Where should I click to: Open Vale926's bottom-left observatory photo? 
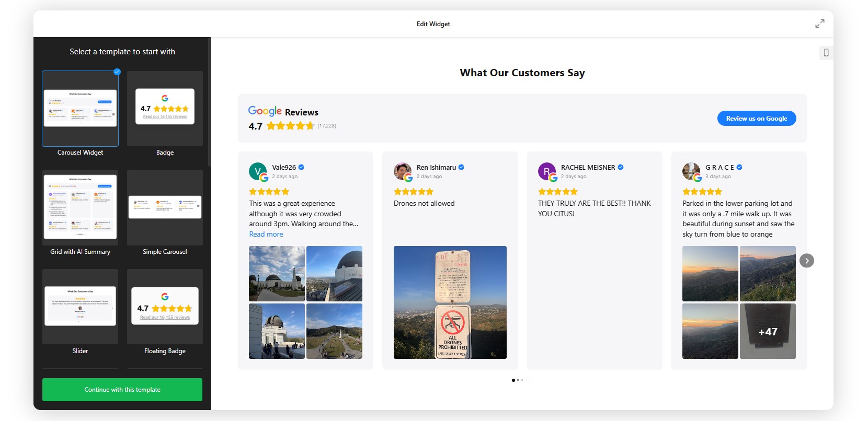pyautogui.click(x=277, y=331)
